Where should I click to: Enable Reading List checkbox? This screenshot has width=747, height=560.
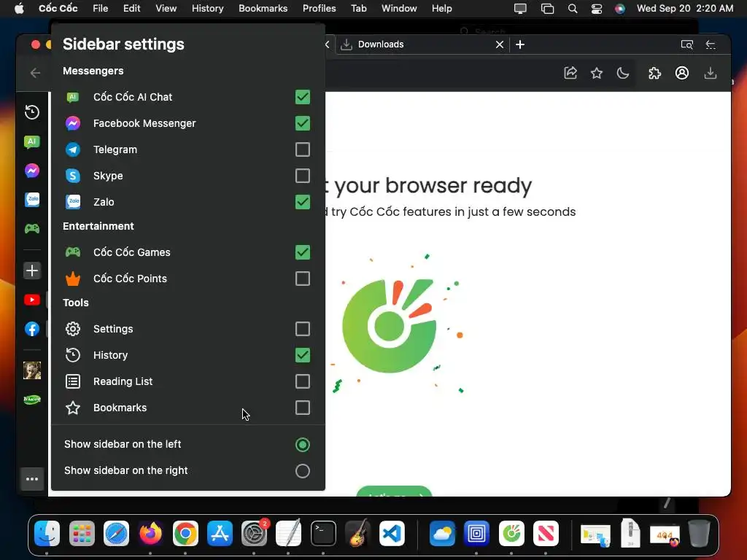pyautogui.click(x=303, y=381)
